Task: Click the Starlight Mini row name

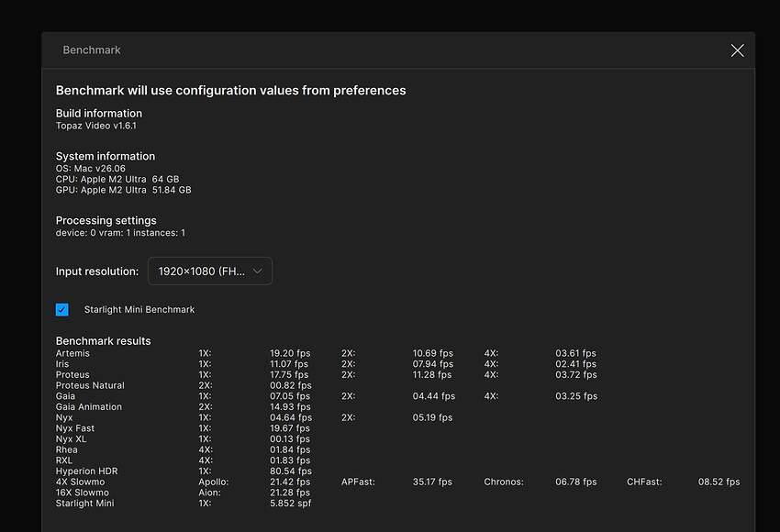Action: 85,504
